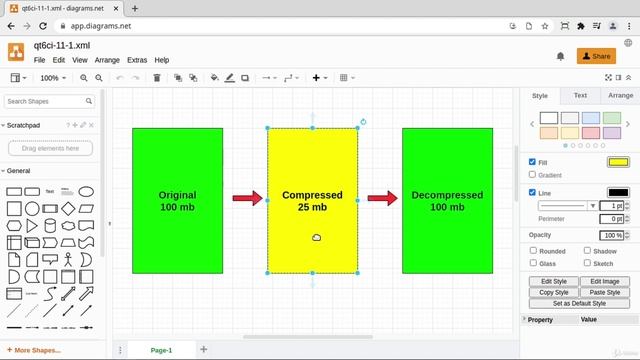
Task: Open the Extras menu
Action: click(137, 60)
